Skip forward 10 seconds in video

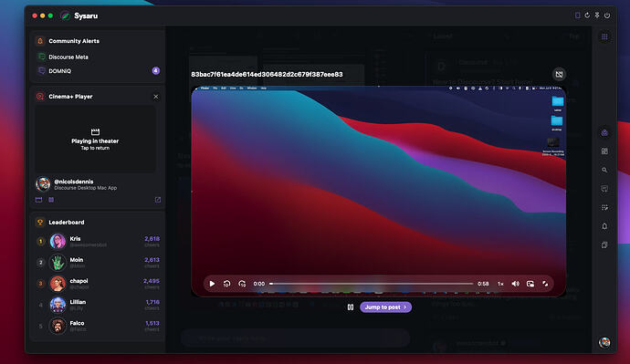[242, 284]
